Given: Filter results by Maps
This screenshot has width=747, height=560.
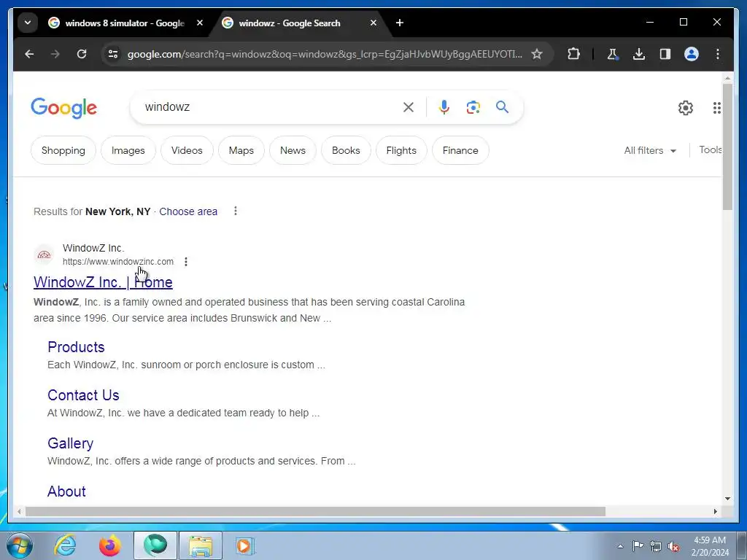Looking at the screenshot, I should [x=241, y=150].
